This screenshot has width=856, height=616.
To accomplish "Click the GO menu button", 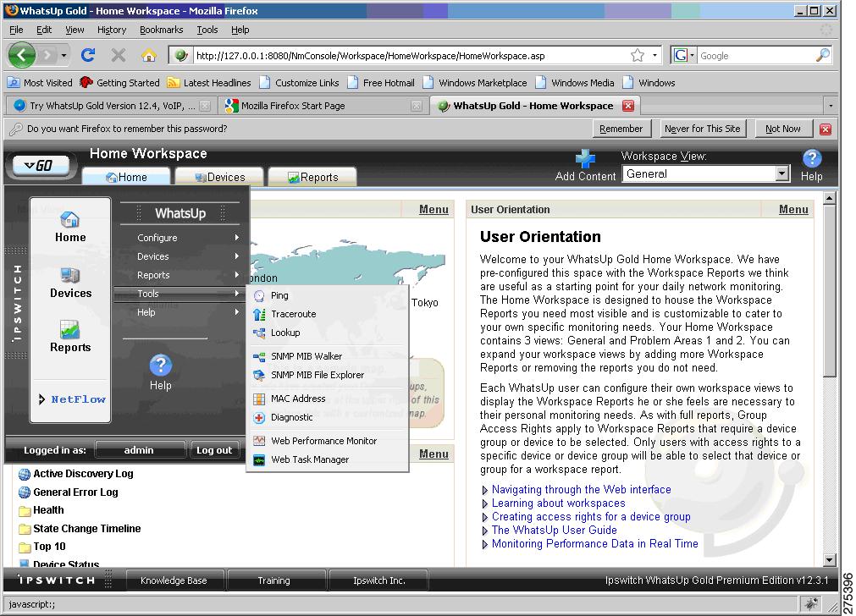I will point(41,165).
